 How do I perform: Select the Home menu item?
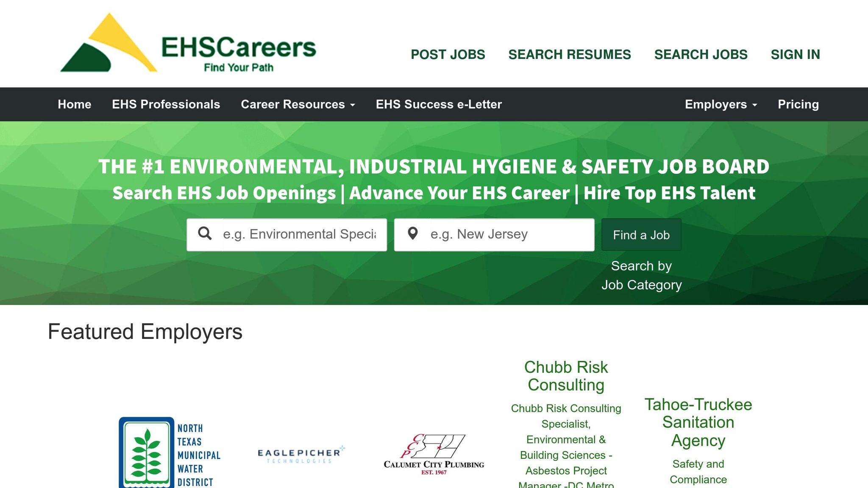point(75,104)
